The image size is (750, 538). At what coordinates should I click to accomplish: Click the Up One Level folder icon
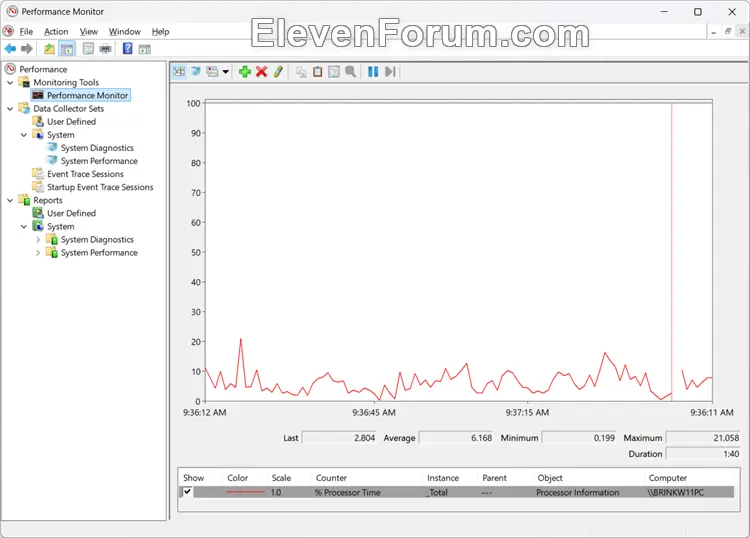click(x=49, y=48)
